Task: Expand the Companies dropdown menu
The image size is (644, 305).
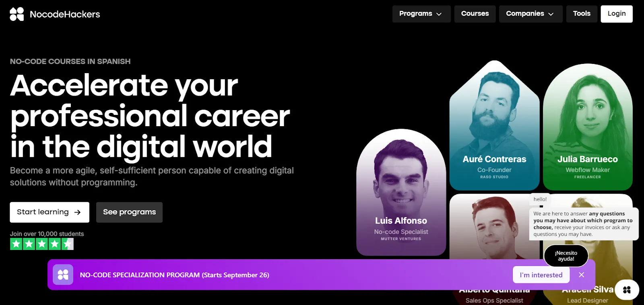Action: pyautogui.click(x=531, y=14)
